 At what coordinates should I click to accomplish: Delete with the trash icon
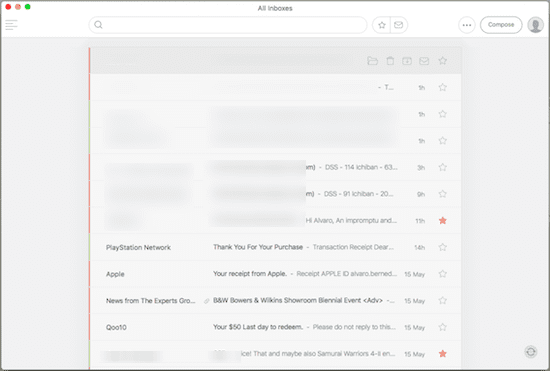[x=390, y=61]
